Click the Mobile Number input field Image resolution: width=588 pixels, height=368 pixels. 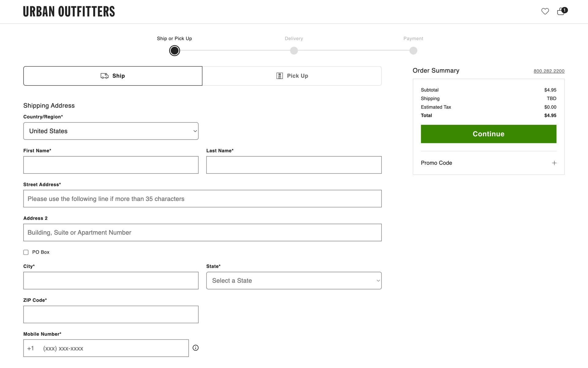click(x=113, y=348)
